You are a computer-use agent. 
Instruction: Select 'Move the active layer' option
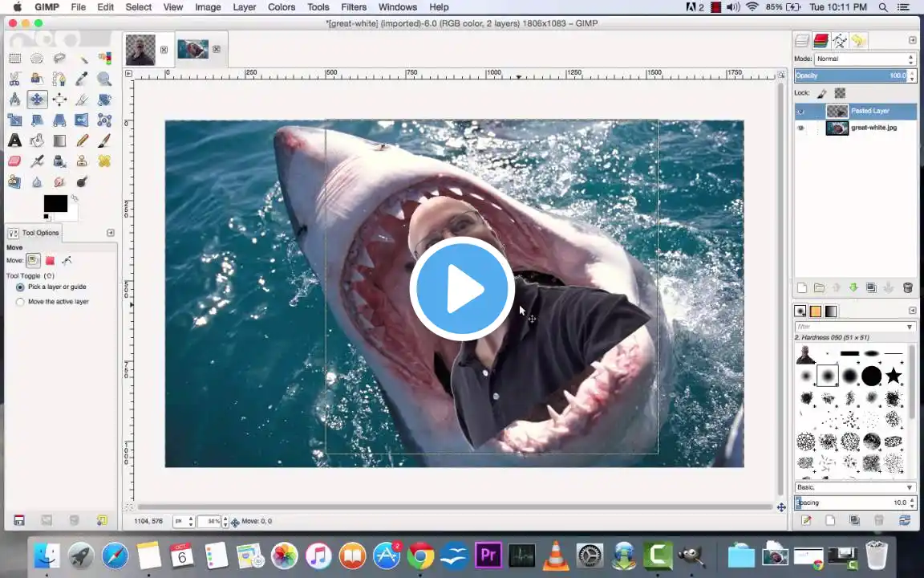pyautogui.click(x=20, y=302)
